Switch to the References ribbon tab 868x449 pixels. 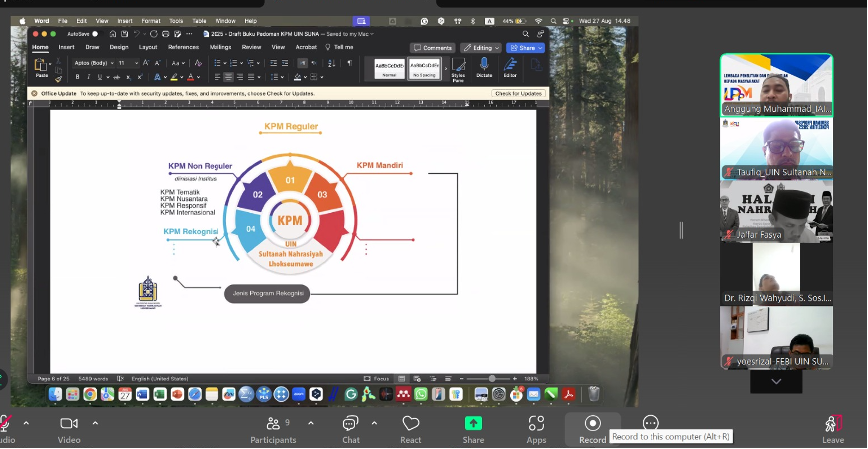(183, 47)
